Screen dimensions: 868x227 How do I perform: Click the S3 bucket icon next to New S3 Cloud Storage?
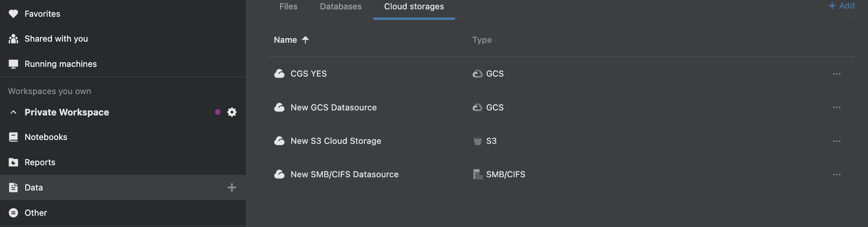[x=478, y=141]
